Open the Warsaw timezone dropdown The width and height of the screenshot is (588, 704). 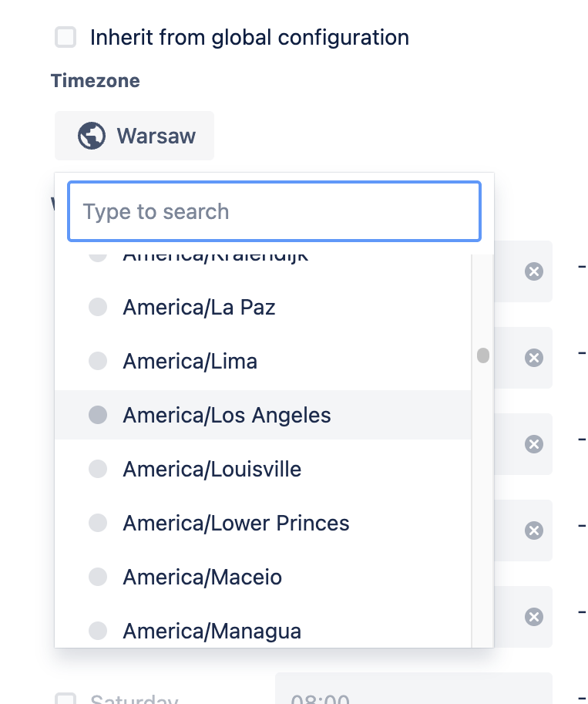[x=134, y=136]
